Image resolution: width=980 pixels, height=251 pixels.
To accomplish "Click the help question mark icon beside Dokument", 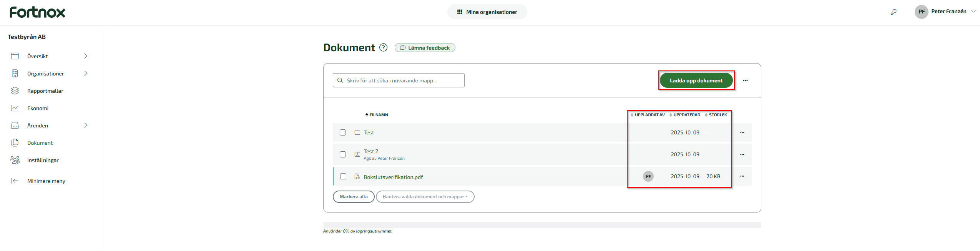I will tap(383, 47).
